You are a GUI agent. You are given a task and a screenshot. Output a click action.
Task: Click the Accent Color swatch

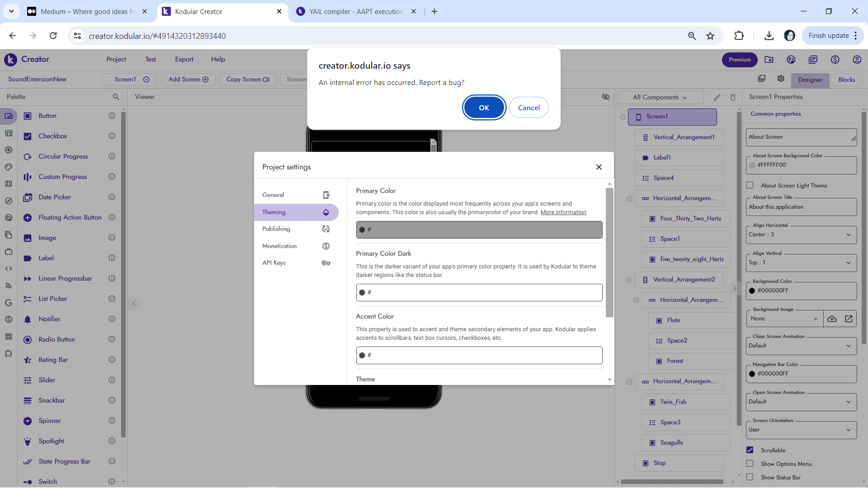pos(362,356)
